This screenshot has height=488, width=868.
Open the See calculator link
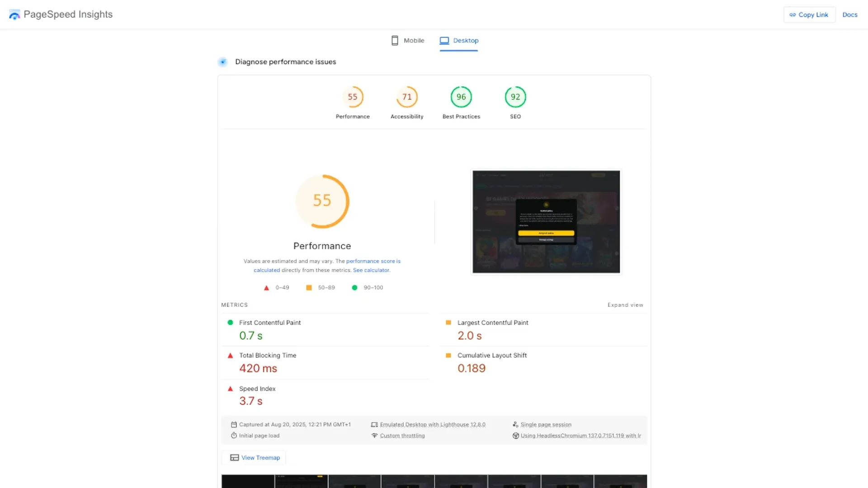(371, 270)
